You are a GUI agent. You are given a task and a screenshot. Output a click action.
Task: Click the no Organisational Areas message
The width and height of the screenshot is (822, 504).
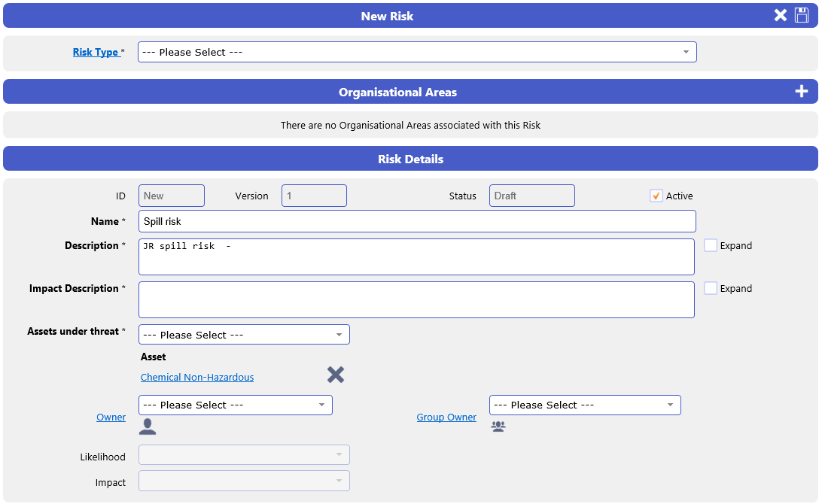click(410, 125)
